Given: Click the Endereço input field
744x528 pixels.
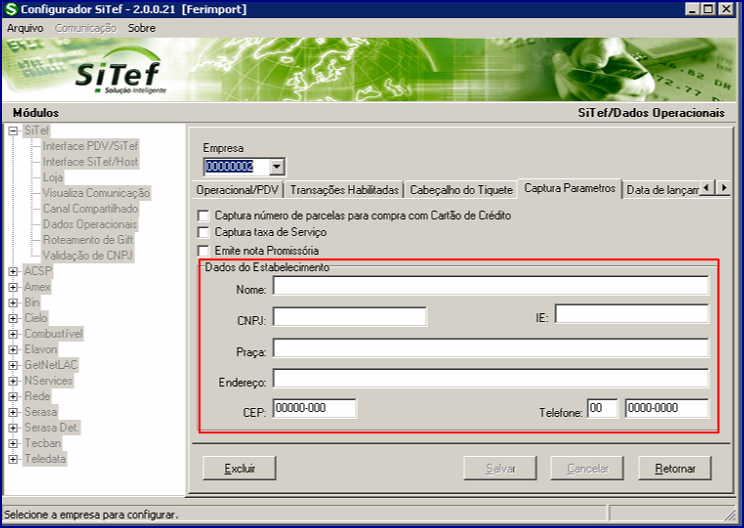Looking at the screenshot, I should coord(491,379).
